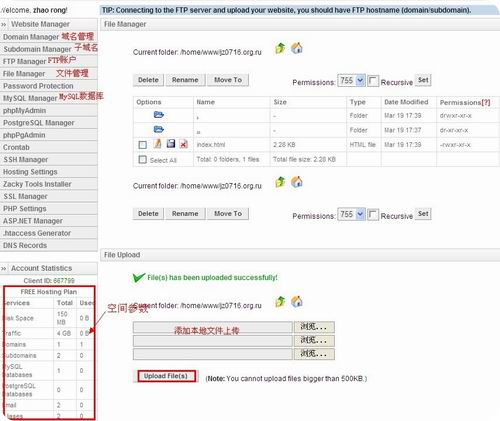This screenshot has height=421, width=500.
Task: Open the top 755 permissions dropdown
Action: coord(351,81)
